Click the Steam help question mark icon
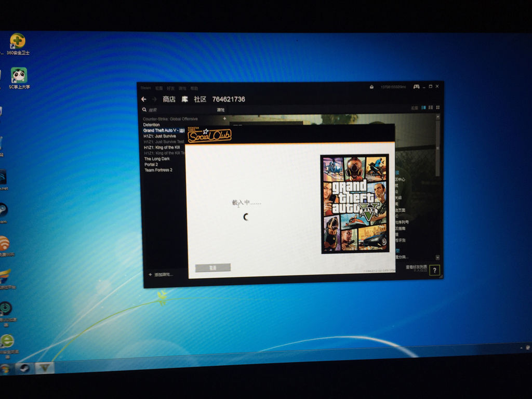Viewport: 532px width, 399px height. (x=435, y=270)
